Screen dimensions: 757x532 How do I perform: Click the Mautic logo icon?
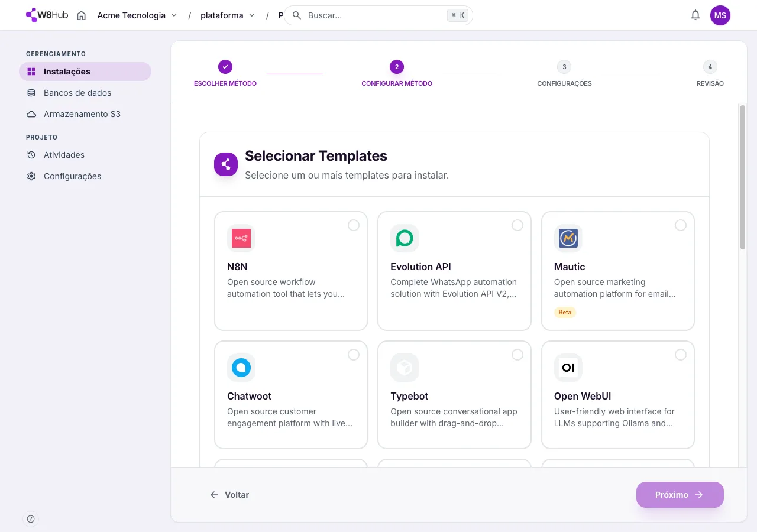[568, 238]
